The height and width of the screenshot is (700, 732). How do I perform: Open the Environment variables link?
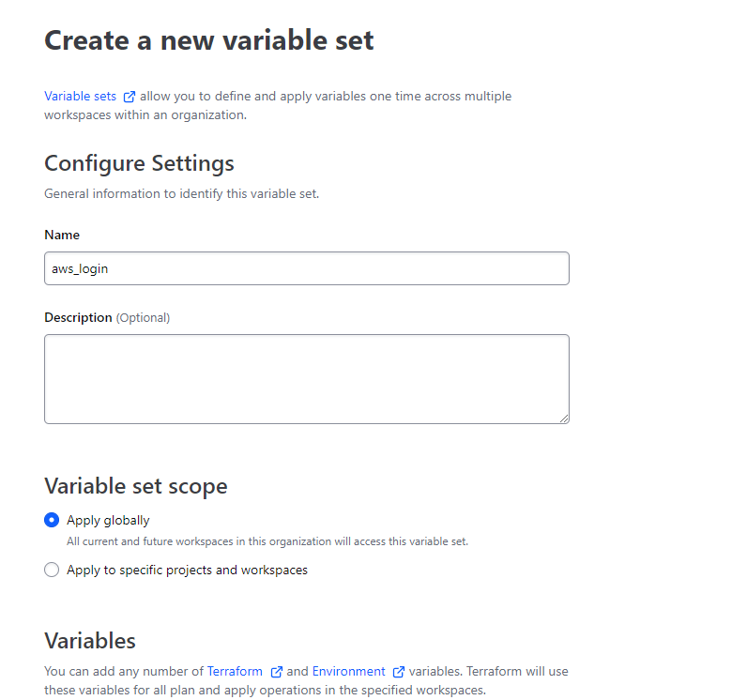click(348, 672)
